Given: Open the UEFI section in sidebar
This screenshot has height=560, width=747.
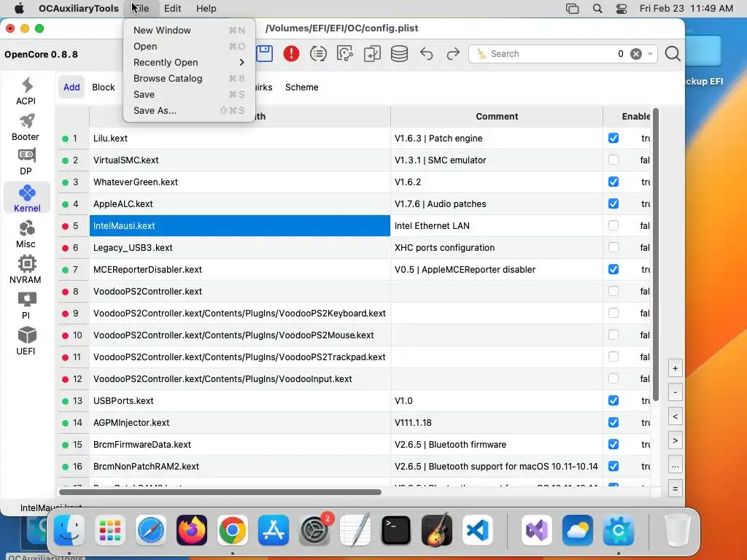Looking at the screenshot, I should (x=26, y=341).
